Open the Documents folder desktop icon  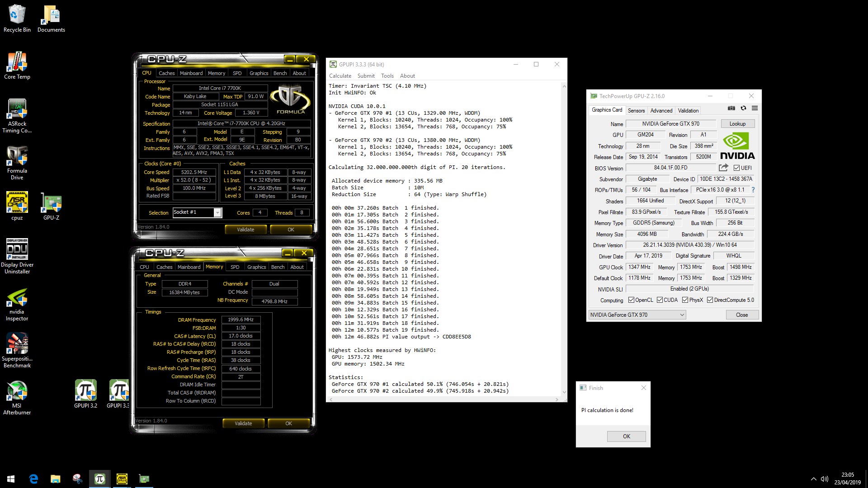tap(51, 19)
